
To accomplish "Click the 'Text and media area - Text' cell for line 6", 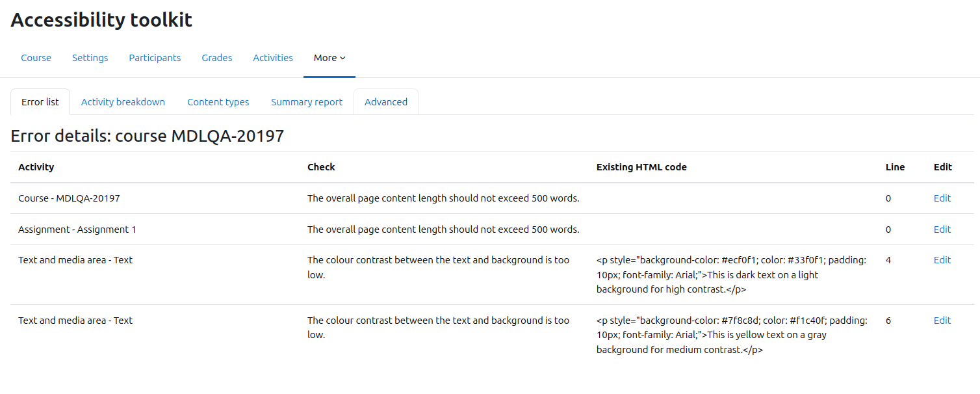I will 75,321.
